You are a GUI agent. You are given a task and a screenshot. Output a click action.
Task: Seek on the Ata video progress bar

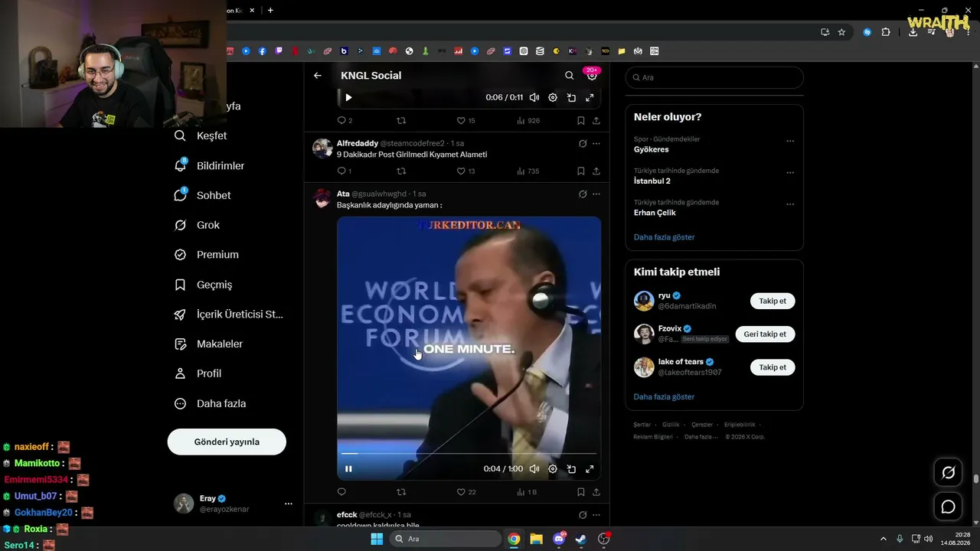point(469,454)
